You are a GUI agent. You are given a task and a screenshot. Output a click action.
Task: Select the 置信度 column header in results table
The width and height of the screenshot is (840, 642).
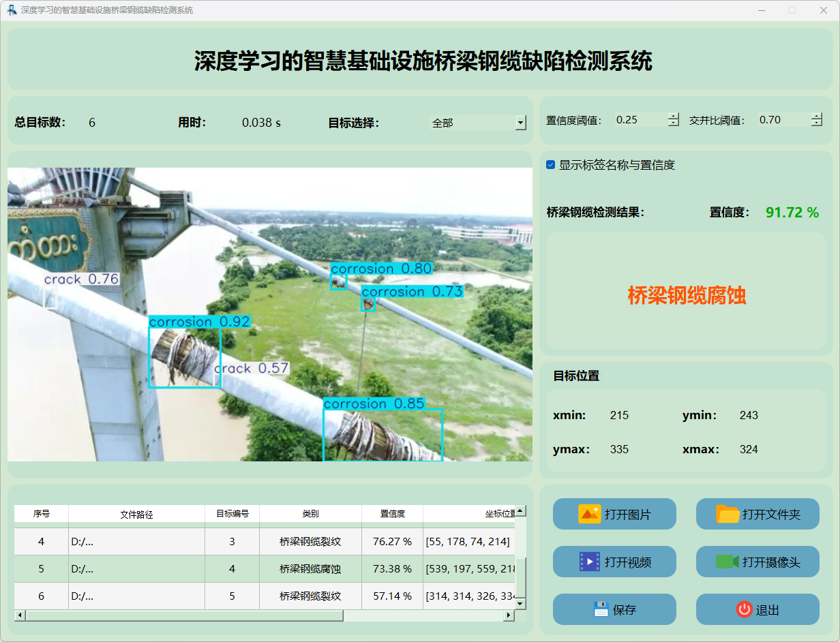click(x=392, y=514)
